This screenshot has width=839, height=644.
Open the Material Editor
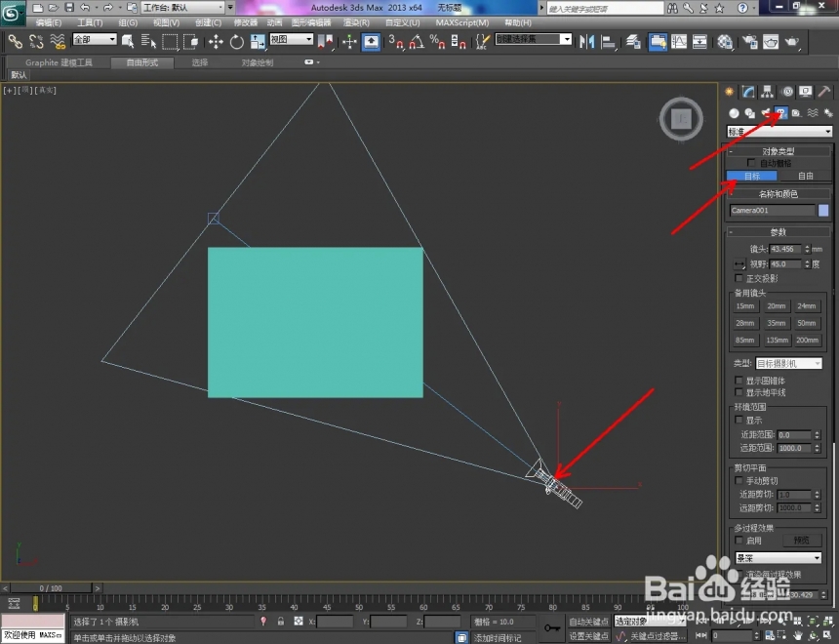[x=725, y=41]
